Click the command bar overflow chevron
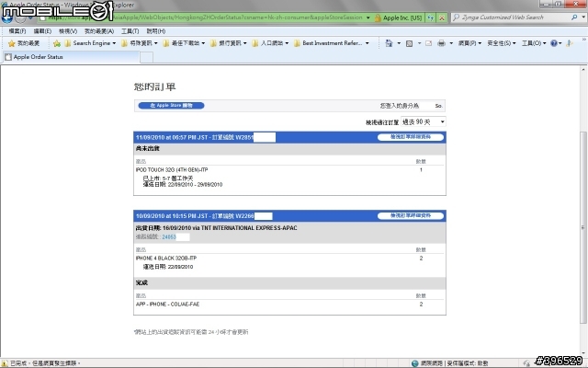The height and width of the screenshot is (368, 588). [584, 39]
